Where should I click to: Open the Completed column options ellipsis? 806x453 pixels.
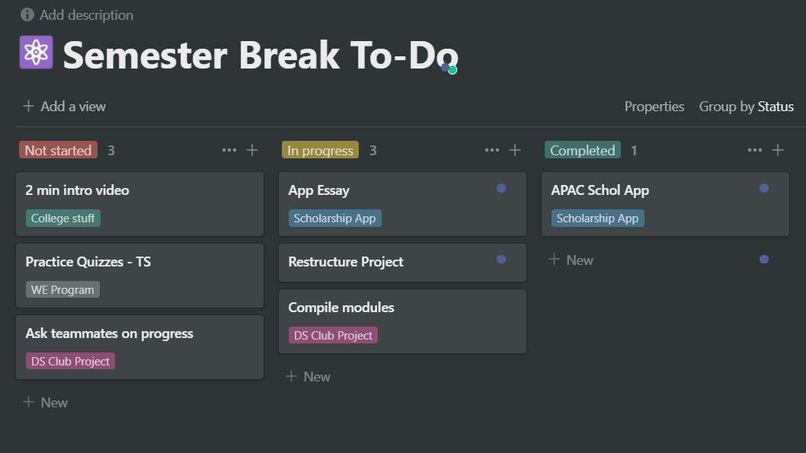[x=755, y=150]
